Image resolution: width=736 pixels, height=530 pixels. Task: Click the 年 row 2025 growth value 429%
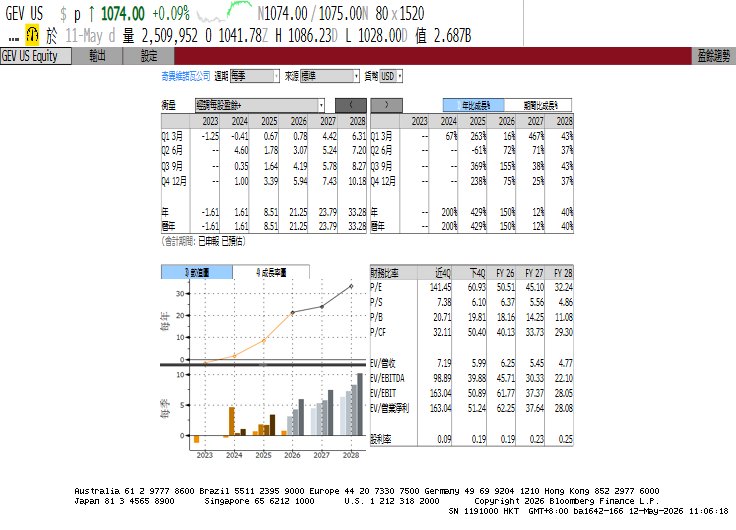(x=478, y=212)
